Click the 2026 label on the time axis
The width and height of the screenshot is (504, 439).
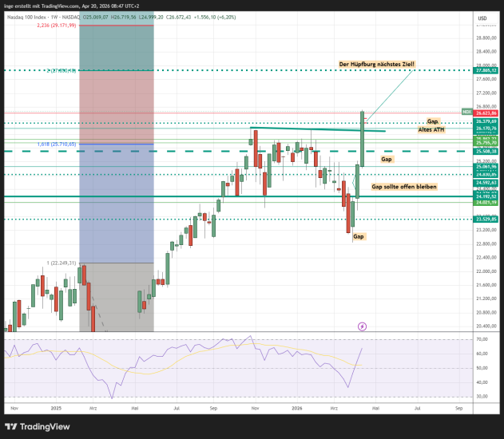[x=297, y=407]
